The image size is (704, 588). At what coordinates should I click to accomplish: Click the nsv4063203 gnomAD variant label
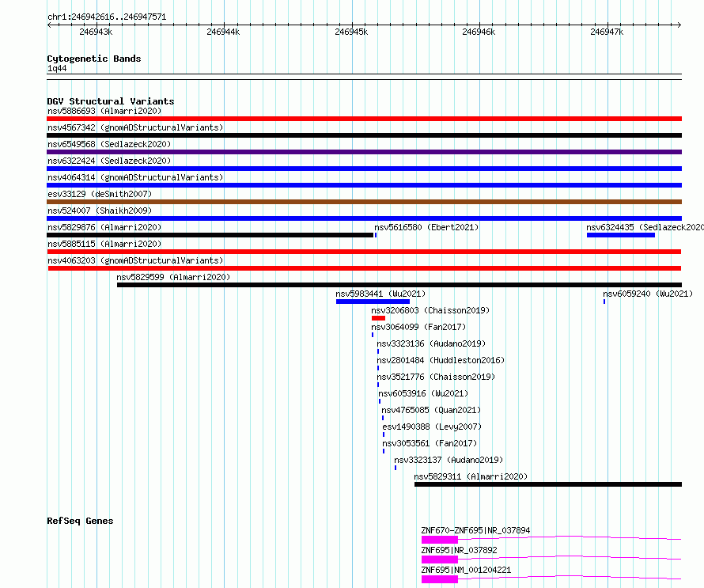pos(135,260)
